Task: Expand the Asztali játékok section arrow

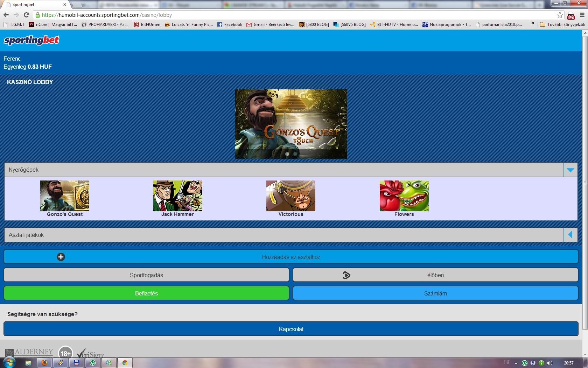Action: click(570, 235)
